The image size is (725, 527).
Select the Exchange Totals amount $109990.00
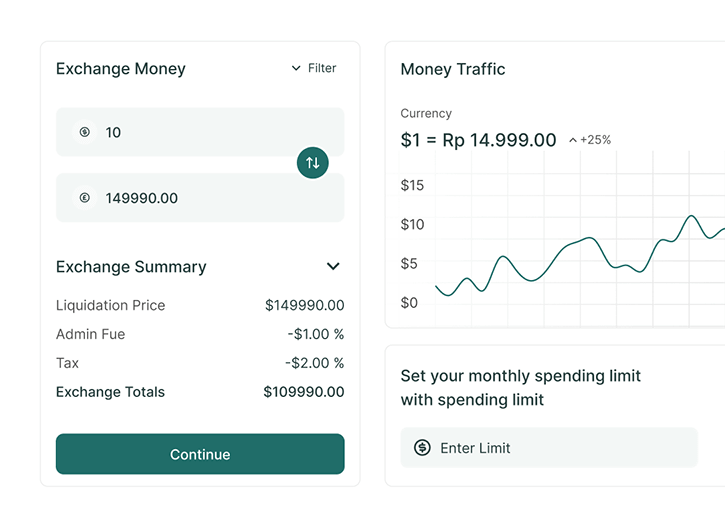tap(303, 392)
